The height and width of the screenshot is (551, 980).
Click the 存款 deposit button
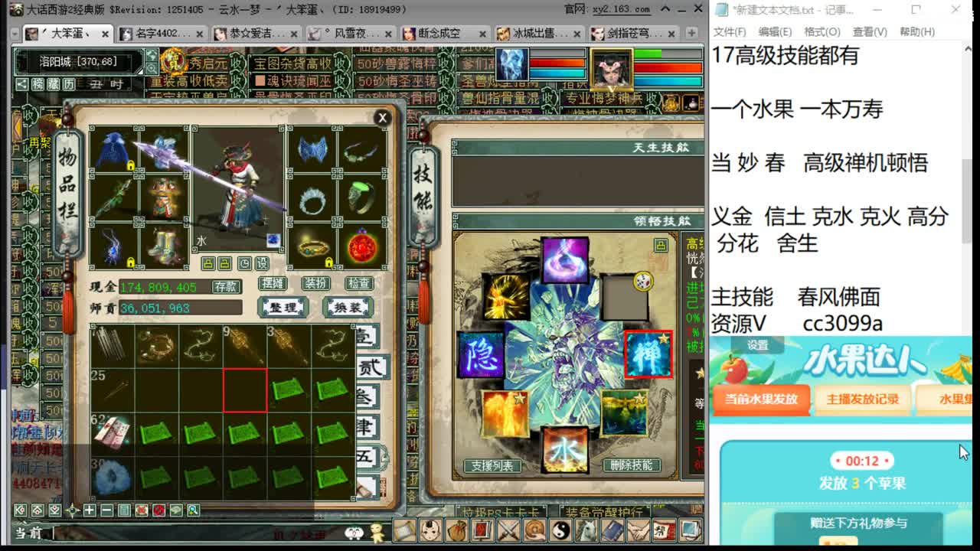point(226,287)
